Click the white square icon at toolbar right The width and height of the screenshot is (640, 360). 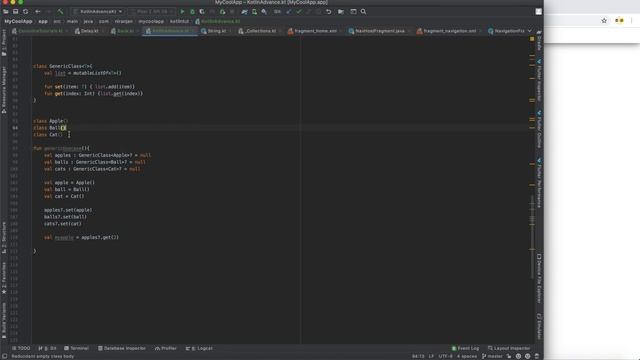click(x=539, y=12)
